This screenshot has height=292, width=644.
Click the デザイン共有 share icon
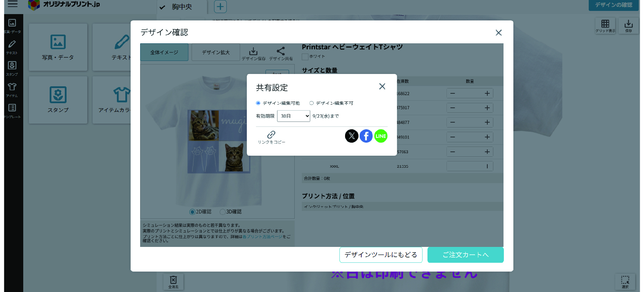click(x=281, y=54)
